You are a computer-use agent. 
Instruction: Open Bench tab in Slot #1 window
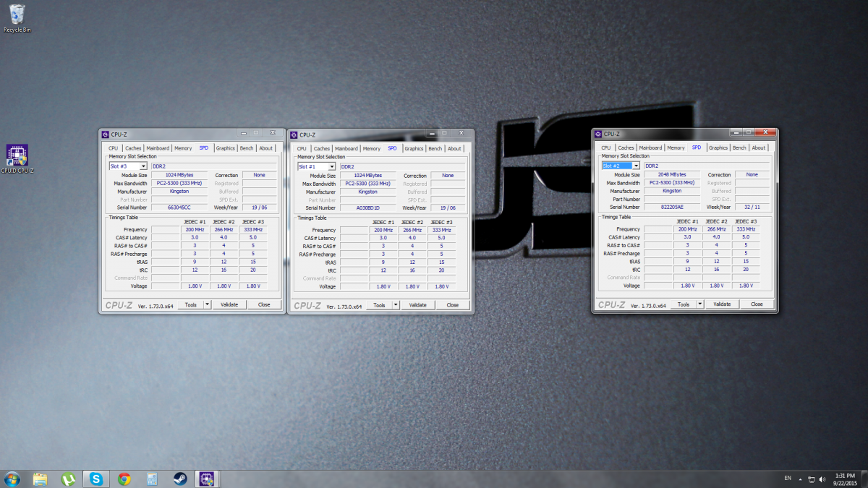click(435, 149)
